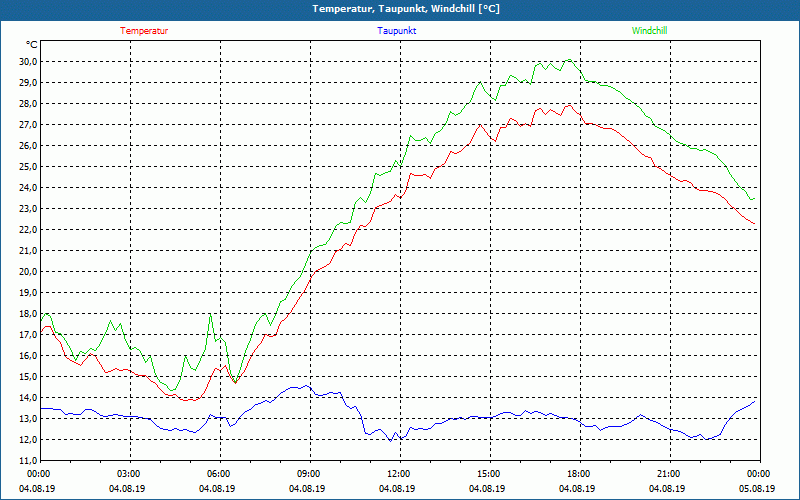Click the 04.08.19 date under 12:00
The width and height of the screenshot is (800, 500).
click(397, 488)
